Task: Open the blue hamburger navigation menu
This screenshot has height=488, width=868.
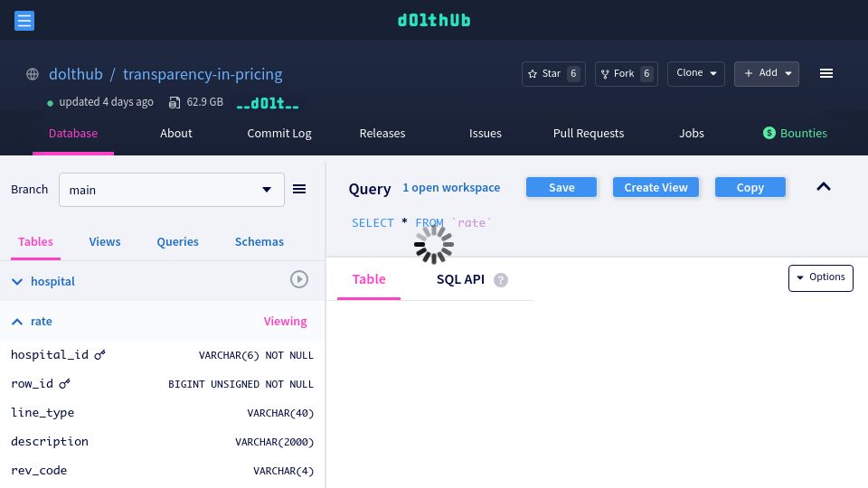Action: tap(24, 21)
